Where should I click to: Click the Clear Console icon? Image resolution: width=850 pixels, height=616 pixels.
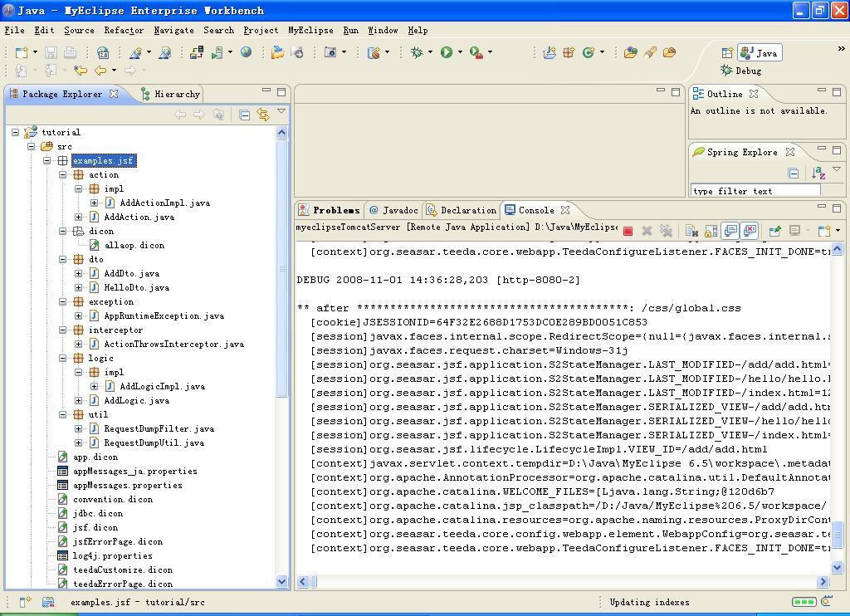pyautogui.click(x=691, y=231)
